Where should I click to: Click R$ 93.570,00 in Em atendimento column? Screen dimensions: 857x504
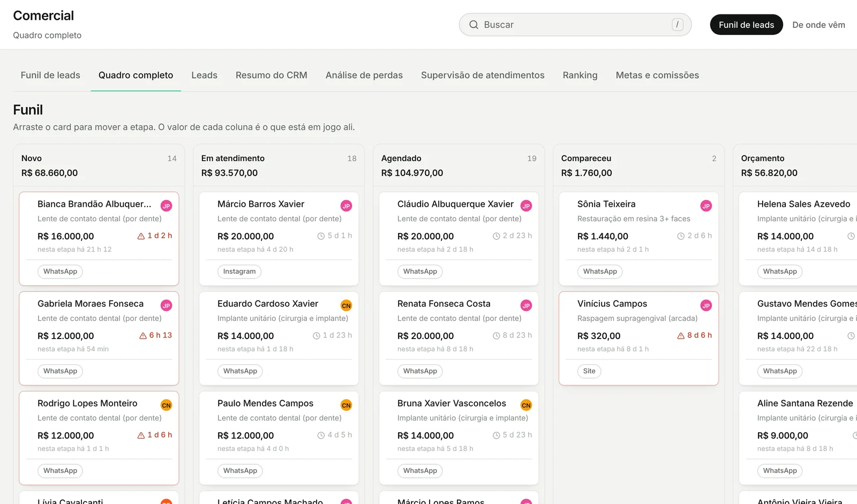pyautogui.click(x=229, y=173)
